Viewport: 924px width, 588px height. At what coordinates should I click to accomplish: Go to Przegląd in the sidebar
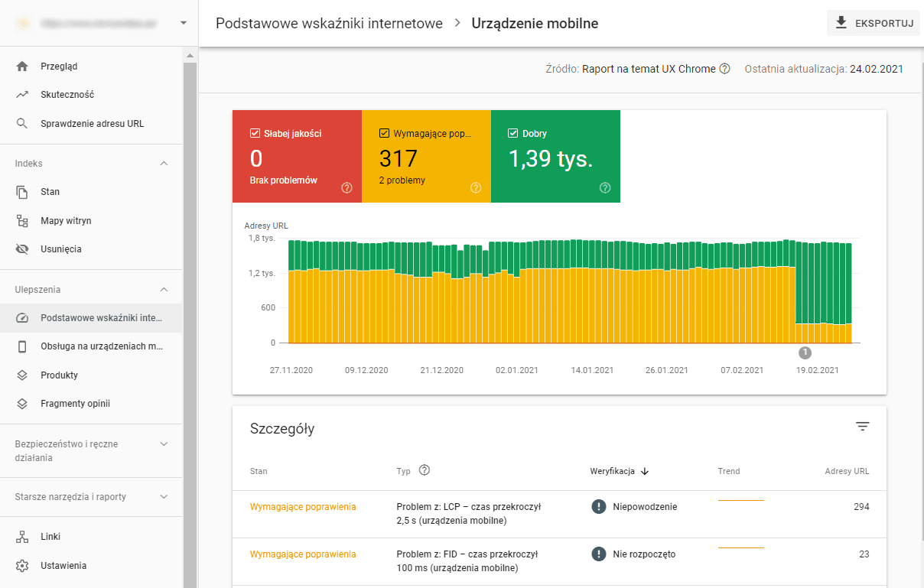tap(91, 67)
